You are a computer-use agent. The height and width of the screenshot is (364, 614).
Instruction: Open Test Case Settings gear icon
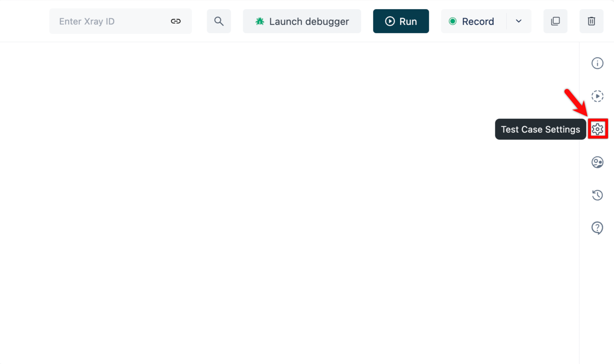click(x=598, y=129)
